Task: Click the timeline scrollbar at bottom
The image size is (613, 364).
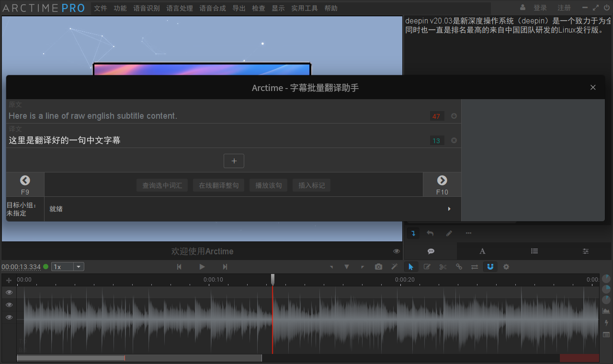Action: click(x=139, y=358)
